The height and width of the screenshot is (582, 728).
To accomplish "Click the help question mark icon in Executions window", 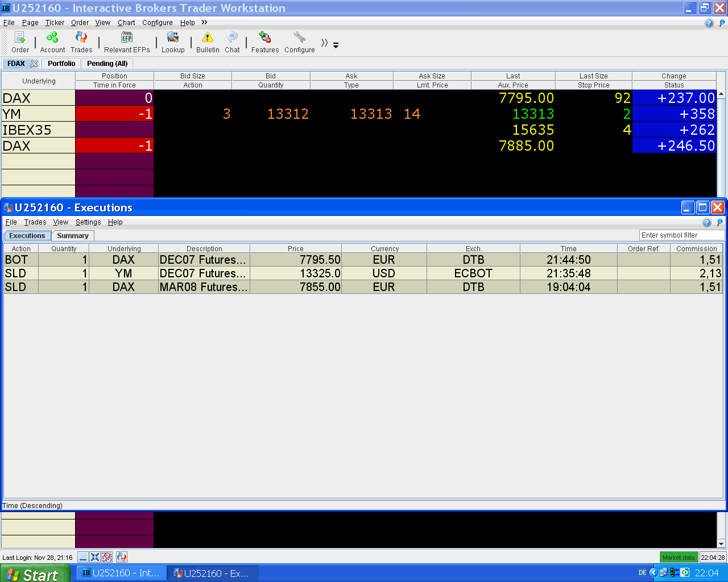I will pos(707,222).
